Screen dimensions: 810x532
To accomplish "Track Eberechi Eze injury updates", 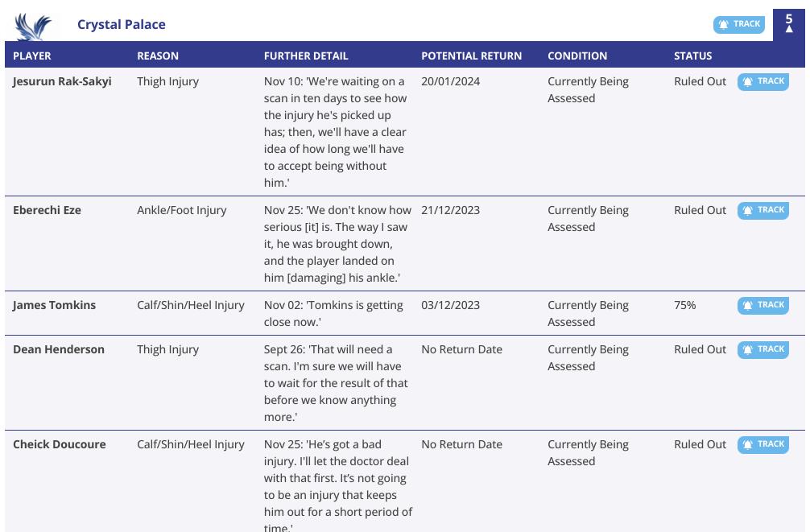I will tap(763, 210).
